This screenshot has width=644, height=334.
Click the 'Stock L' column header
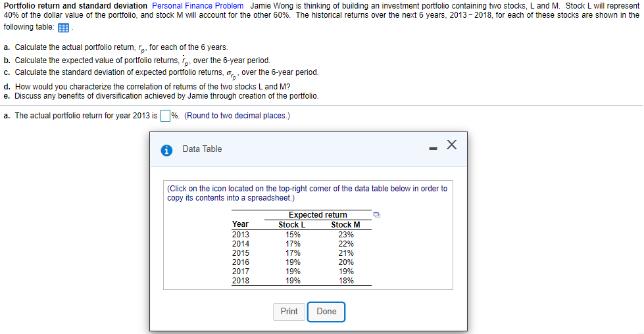coord(291,224)
